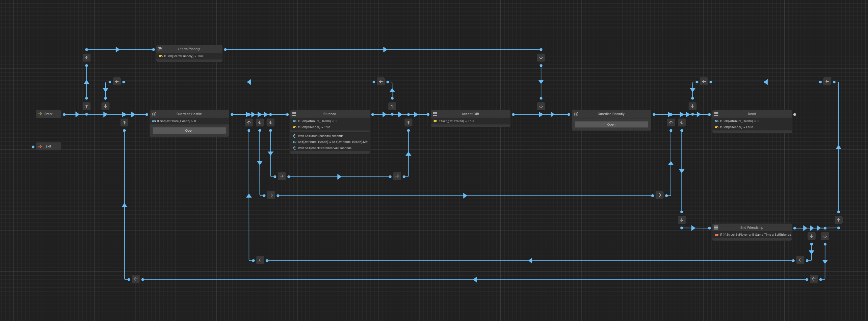
Task: Click the blue output port on Starts friendly node
Action: click(x=225, y=50)
